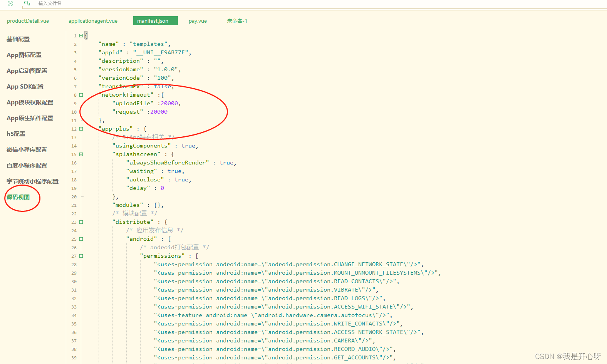Open App启动图配置 section
Screen dimensions: 607x364
(x=27, y=70)
